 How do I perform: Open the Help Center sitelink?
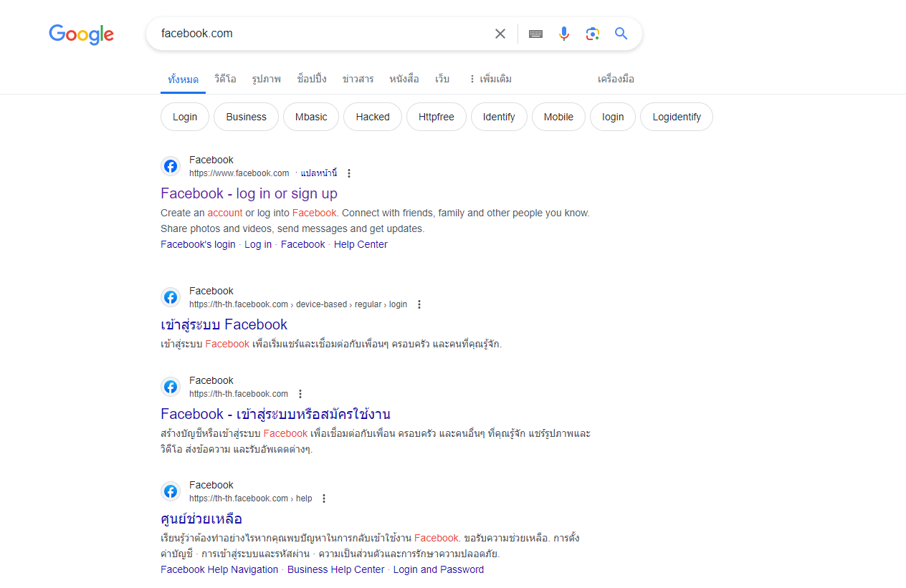361,244
